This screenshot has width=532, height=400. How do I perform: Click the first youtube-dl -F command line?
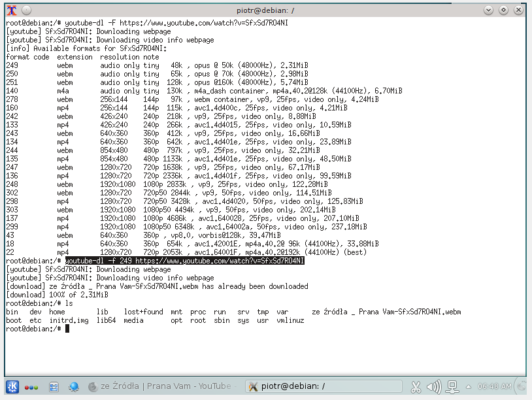(147, 23)
